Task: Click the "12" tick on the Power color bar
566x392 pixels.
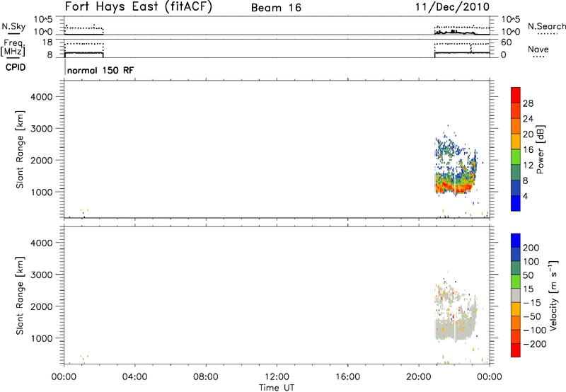Action: click(528, 166)
